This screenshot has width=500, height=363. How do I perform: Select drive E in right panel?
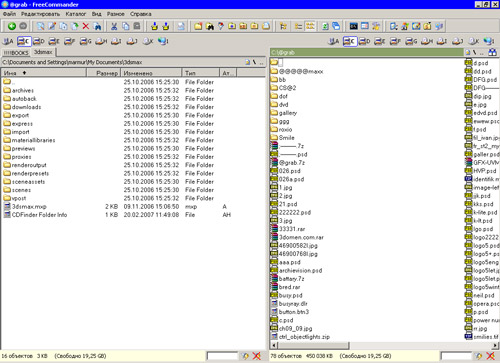[x=380, y=41]
